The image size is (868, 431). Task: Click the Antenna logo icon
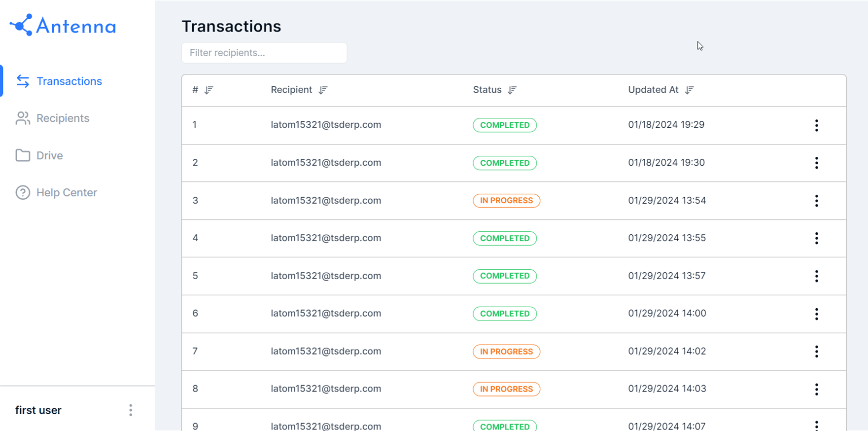(x=22, y=25)
